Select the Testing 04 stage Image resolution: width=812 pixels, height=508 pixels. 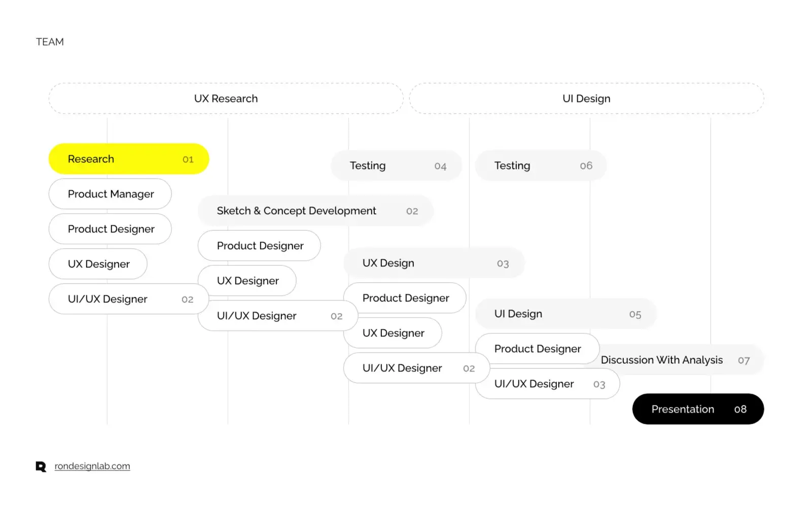pos(397,165)
